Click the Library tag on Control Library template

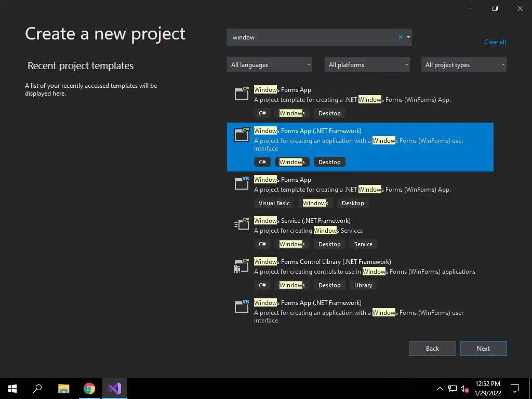[363, 285]
